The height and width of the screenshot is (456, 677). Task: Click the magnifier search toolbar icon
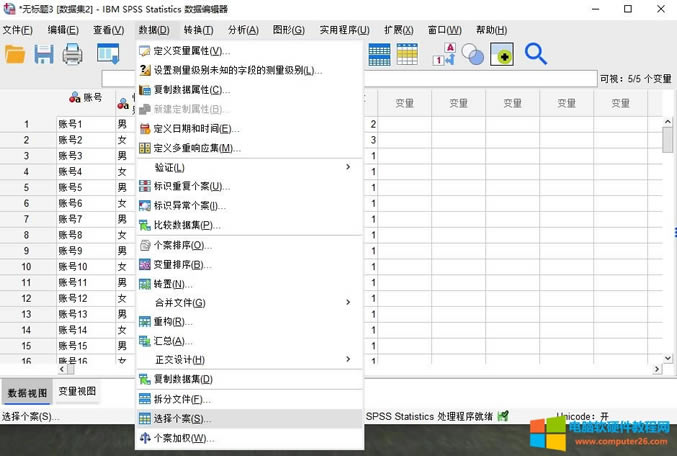536,55
